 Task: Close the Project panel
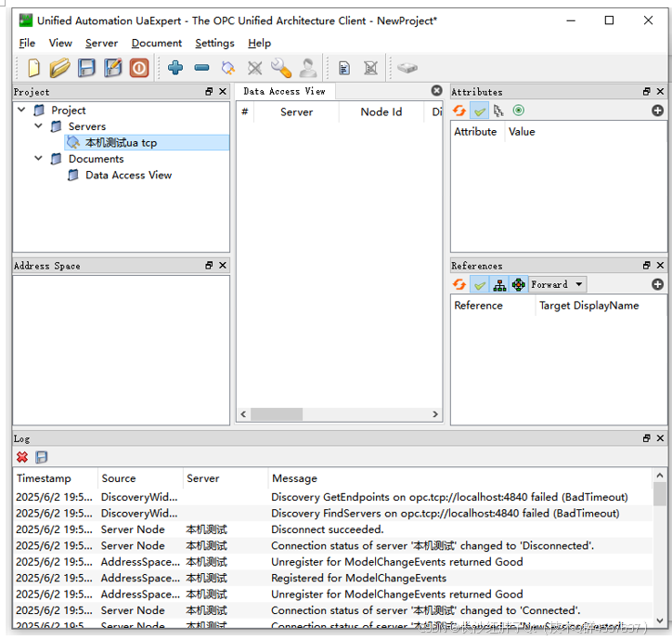(223, 91)
